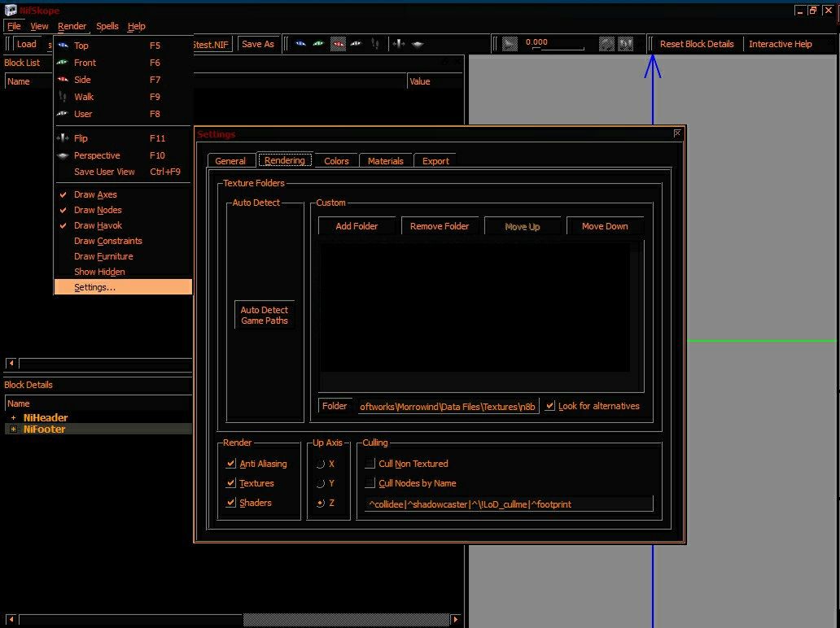Select Save User View menu entry
The height and width of the screenshot is (628, 840).
coord(123,172)
